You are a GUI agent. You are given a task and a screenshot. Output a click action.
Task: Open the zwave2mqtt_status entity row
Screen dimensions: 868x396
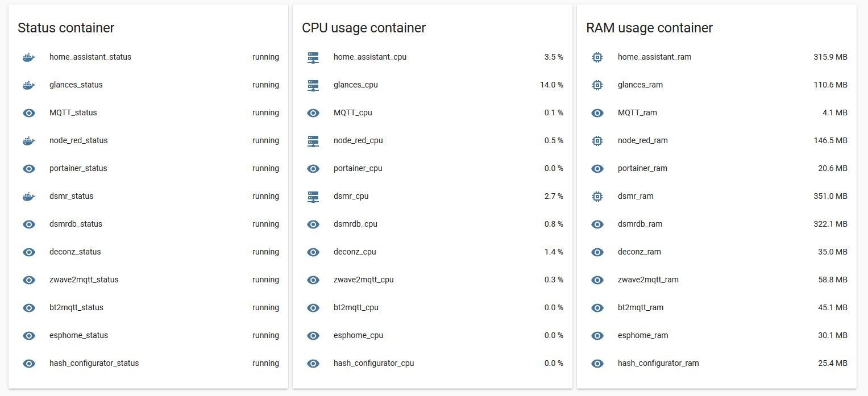(84, 280)
